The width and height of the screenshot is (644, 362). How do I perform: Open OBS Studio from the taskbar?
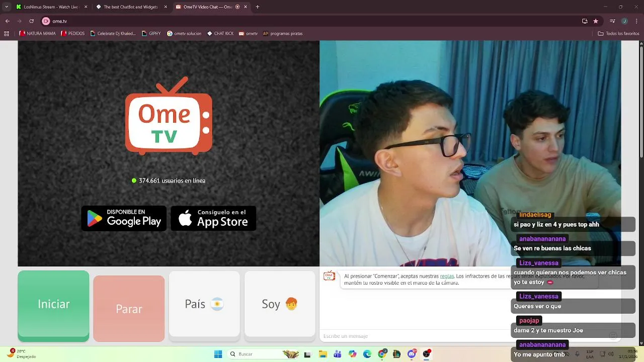[427, 354]
